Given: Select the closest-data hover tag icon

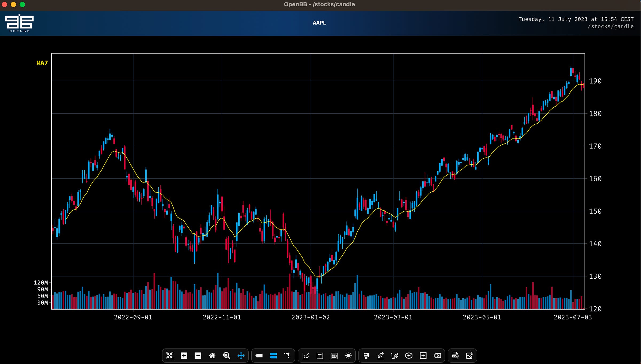Looking at the screenshot, I should click(x=259, y=355).
